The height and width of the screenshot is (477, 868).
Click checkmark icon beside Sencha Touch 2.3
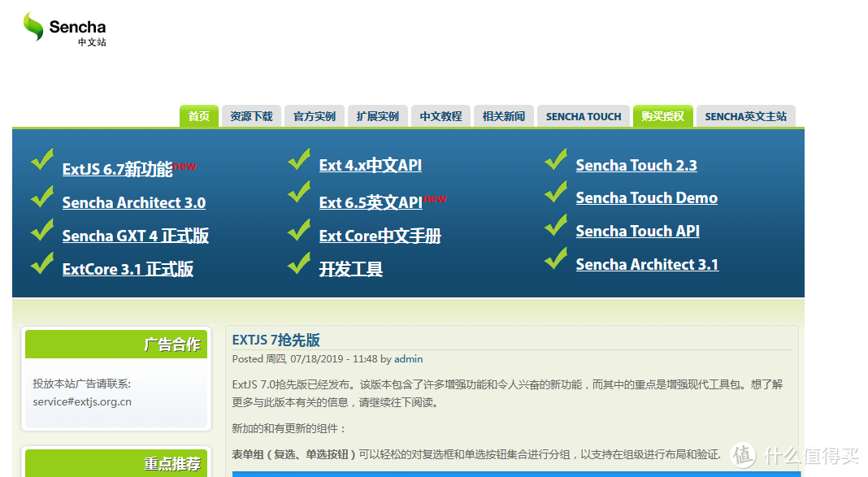click(x=557, y=158)
